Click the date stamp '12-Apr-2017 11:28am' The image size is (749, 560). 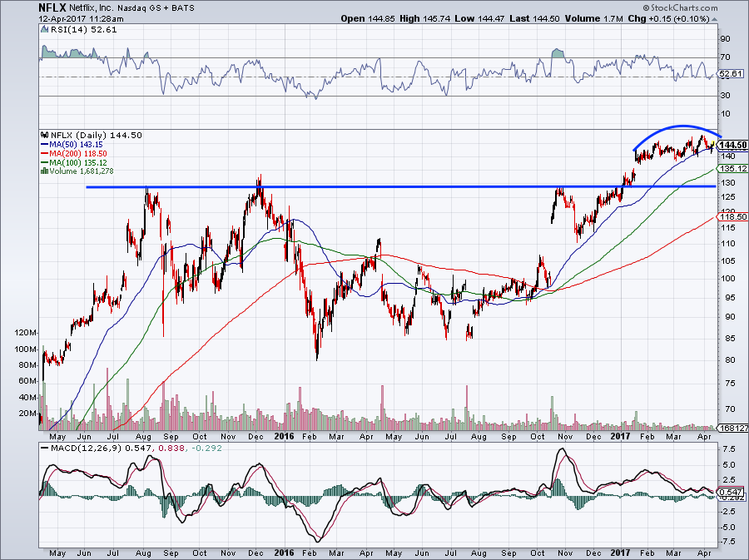pos(82,19)
